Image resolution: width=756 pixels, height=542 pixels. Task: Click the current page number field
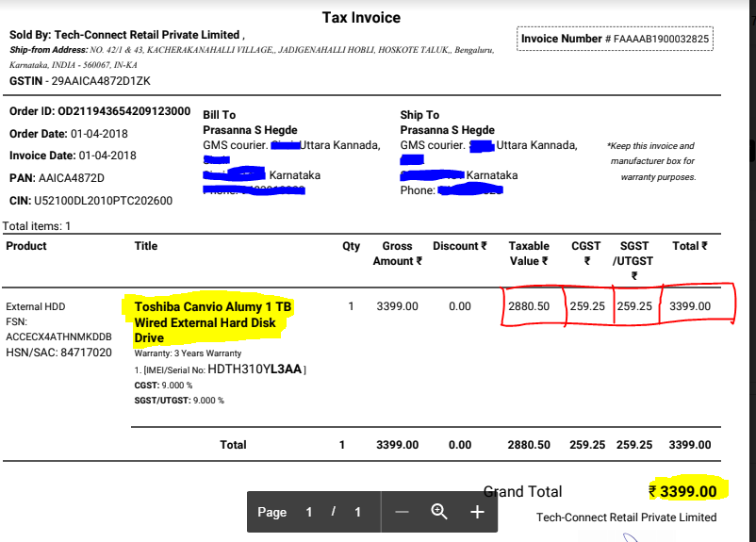point(308,512)
